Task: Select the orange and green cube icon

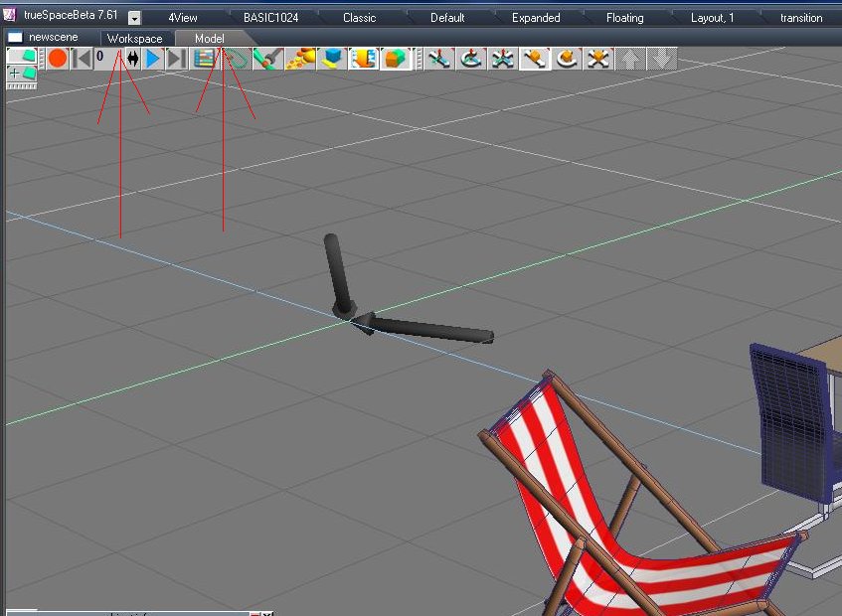Action: [396, 58]
